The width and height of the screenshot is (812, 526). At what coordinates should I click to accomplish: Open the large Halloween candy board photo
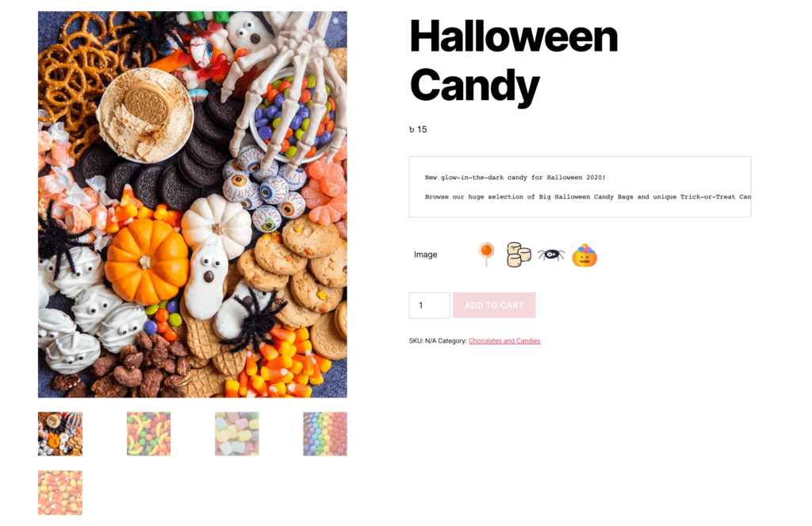pyautogui.click(x=193, y=205)
